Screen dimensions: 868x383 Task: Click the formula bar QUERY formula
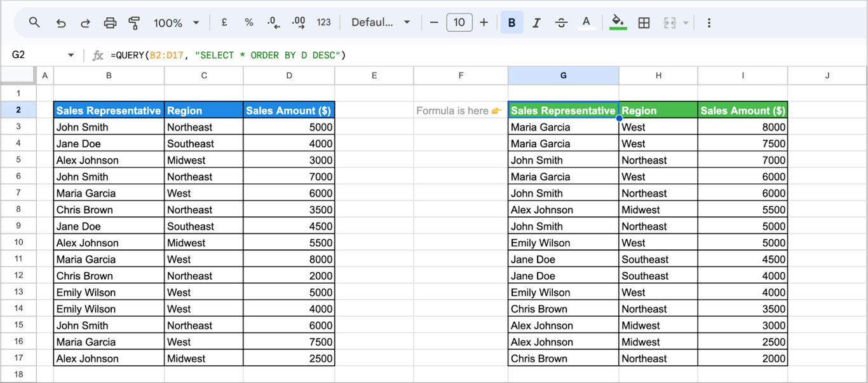[228, 55]
